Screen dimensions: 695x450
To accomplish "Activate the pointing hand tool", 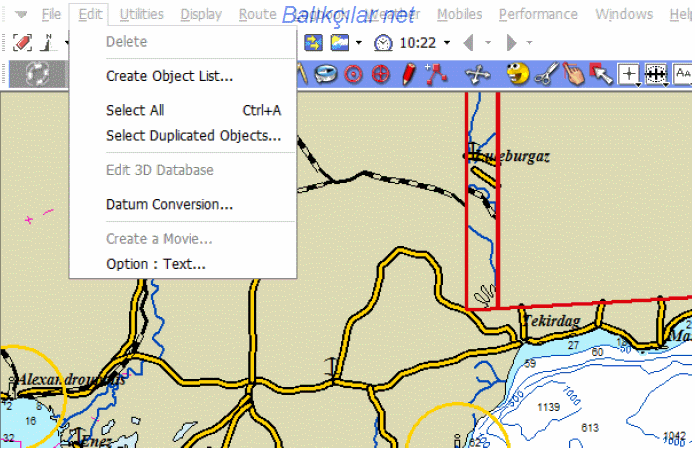I will (572, 74).
